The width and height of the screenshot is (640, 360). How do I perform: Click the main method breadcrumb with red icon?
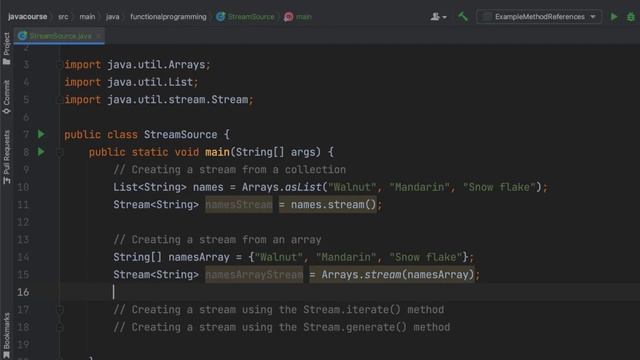point(298,17)
